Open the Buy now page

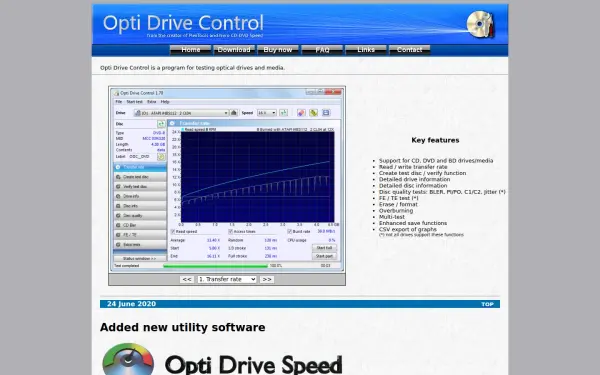(x=278, y=50)
